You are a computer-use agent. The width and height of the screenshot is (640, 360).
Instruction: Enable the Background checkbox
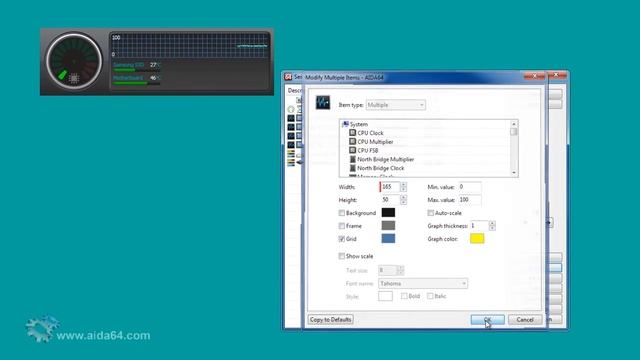tap(342, 213)
